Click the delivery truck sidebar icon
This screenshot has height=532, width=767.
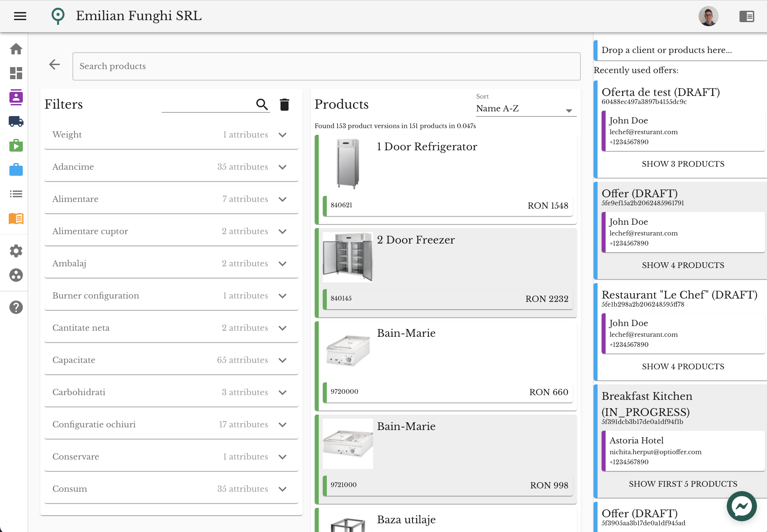pyautogui.click(x=16, y=121)
